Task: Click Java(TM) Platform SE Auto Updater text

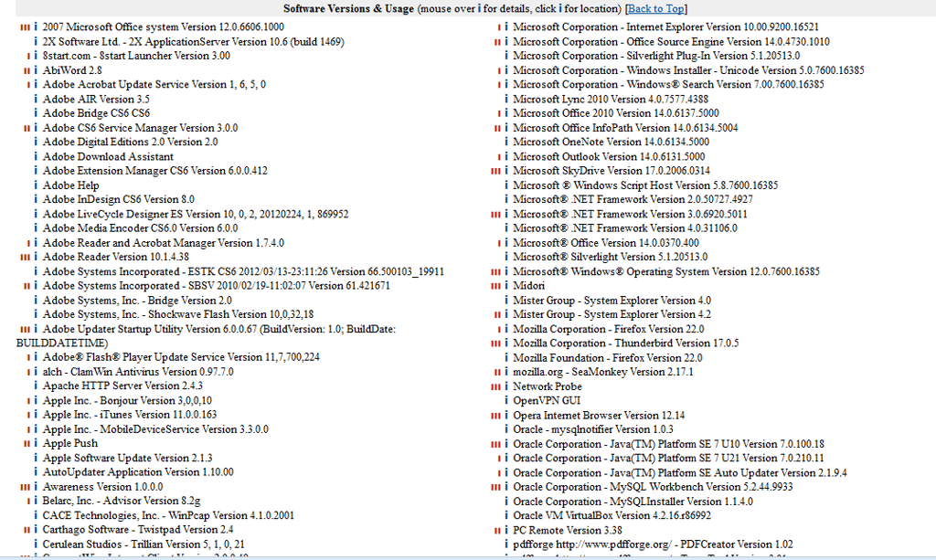Action: click(x=680, y=473)
